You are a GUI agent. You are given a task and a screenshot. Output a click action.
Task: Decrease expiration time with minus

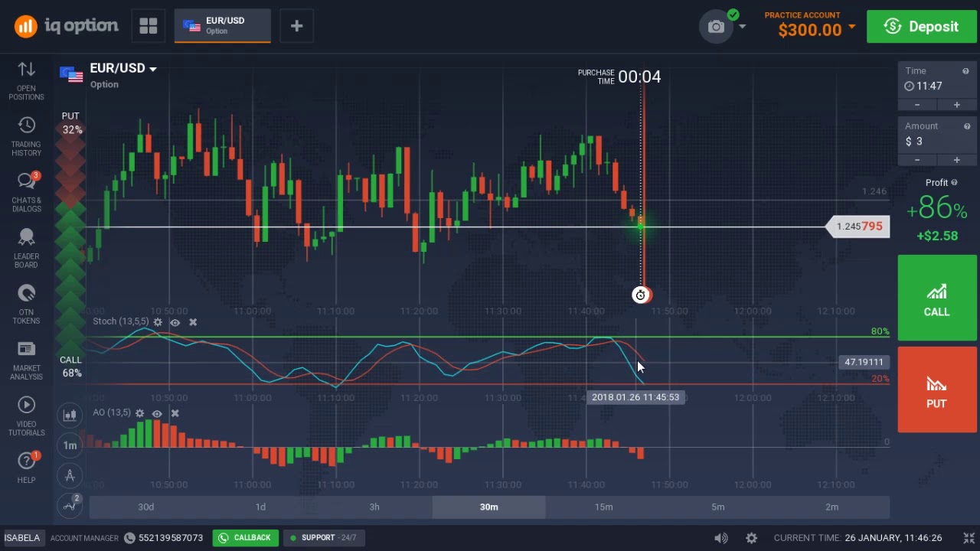coord(917,104)
